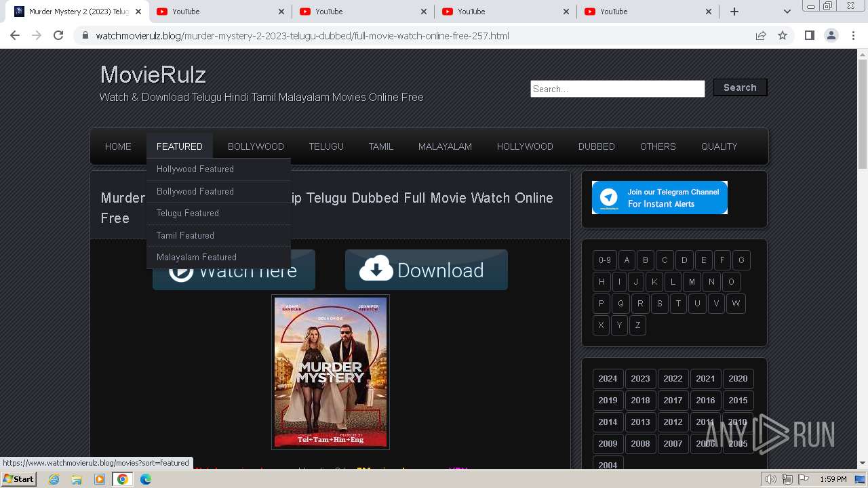868x488 pixels.
Task: Close the second YouTube tab
Action: coord(424,12)
